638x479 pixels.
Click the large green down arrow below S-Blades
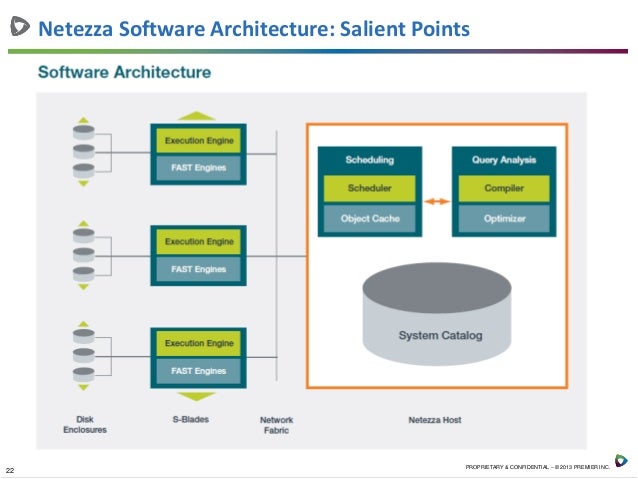click(197, 396)
